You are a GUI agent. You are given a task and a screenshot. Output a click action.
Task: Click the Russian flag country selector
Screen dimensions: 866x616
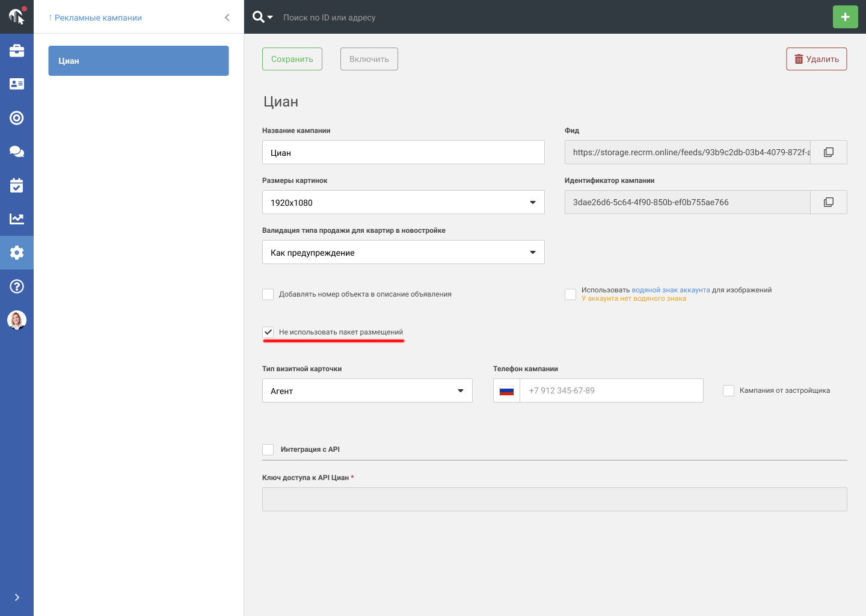coord(507,390)
